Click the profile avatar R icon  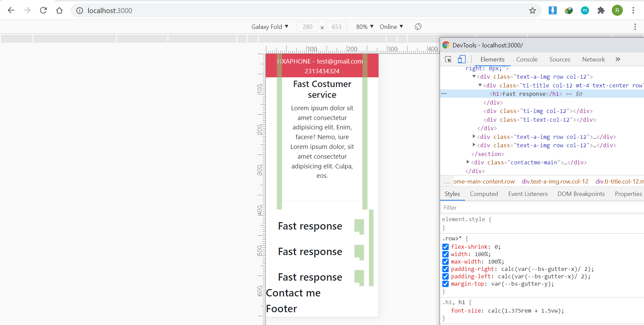click(617, 10)
